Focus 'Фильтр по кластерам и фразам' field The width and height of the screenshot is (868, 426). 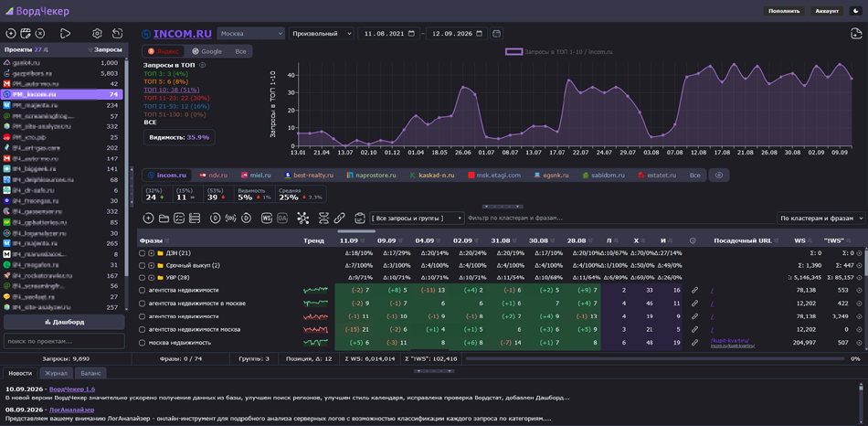point(619,218)
